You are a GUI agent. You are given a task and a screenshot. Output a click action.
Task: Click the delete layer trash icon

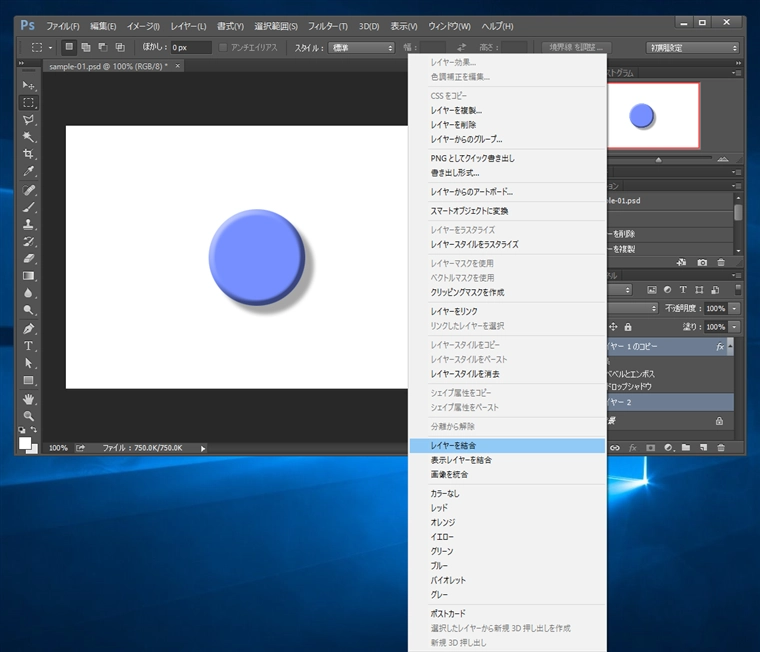(721, 448)
